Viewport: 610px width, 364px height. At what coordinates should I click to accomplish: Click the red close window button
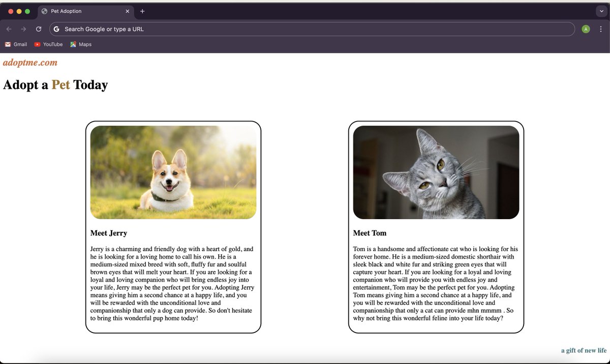(x=11, y=11)
